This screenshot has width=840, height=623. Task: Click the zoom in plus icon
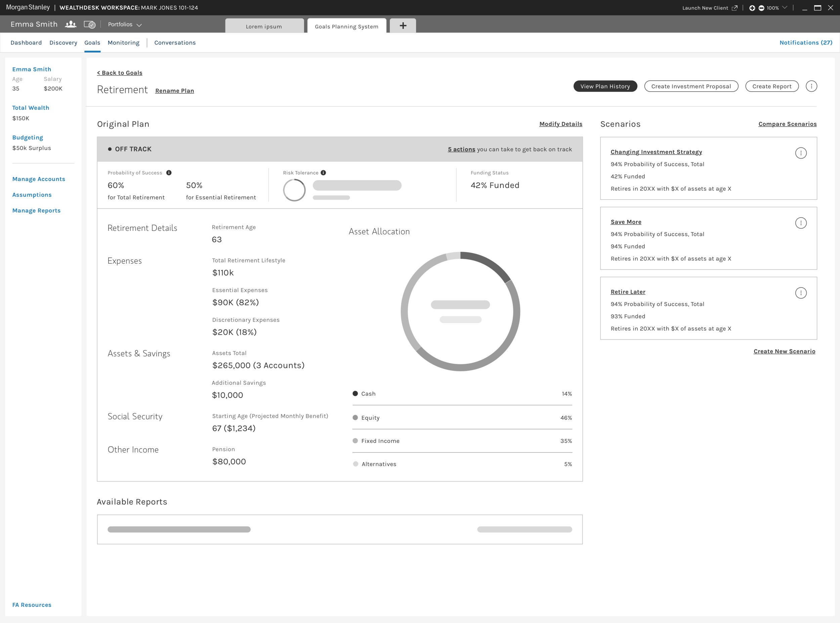(x=752, y=7)
